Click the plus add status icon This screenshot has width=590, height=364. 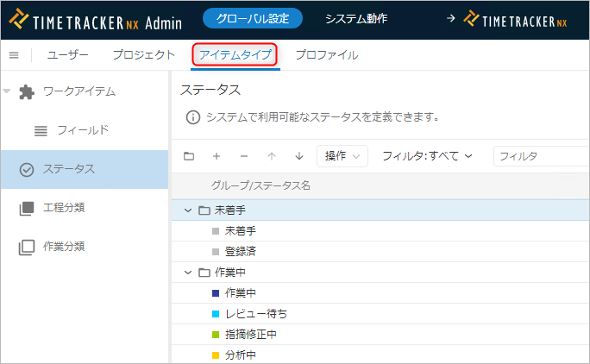tap(217, 156)
